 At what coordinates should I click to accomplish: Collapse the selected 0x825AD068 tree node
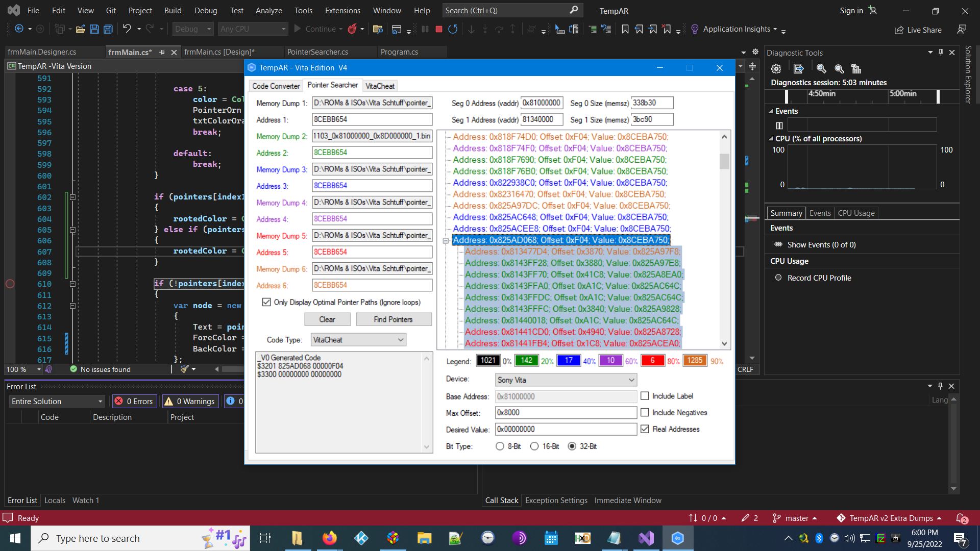point(446,241)
